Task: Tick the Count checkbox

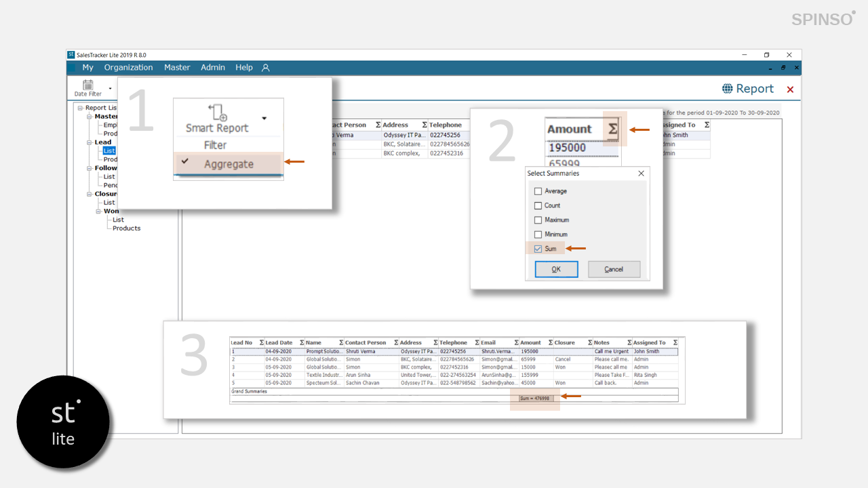Action: pyautogui.click(x=538, y=205)
